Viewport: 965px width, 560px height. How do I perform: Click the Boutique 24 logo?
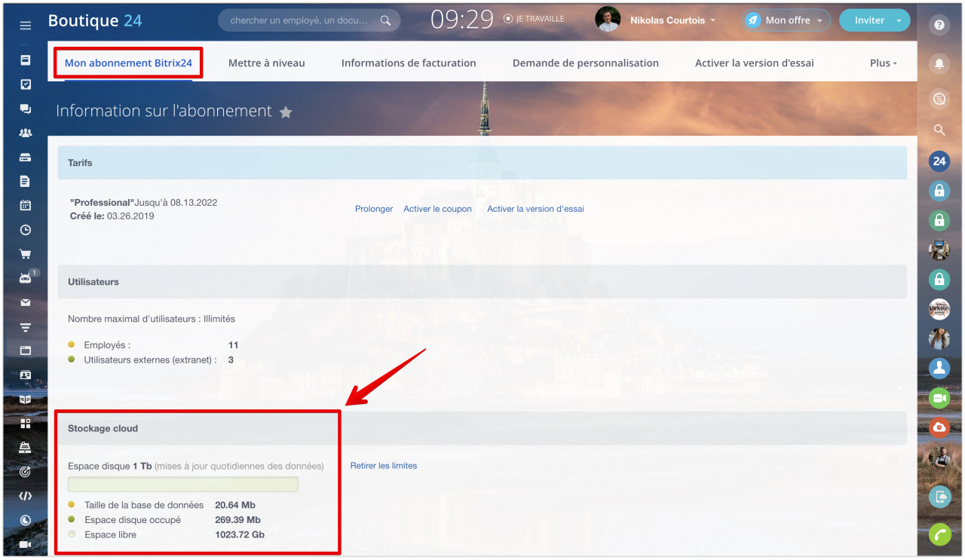[x=95, y=20]
